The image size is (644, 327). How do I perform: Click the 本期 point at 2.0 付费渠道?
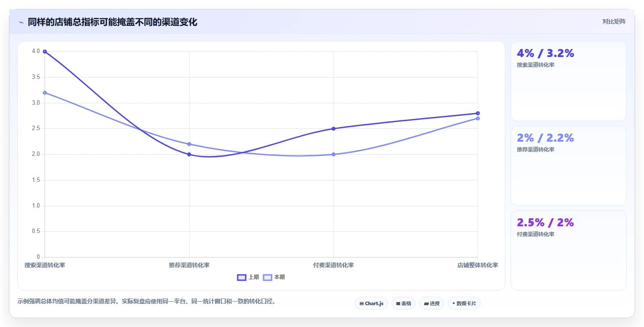point(334,155)
